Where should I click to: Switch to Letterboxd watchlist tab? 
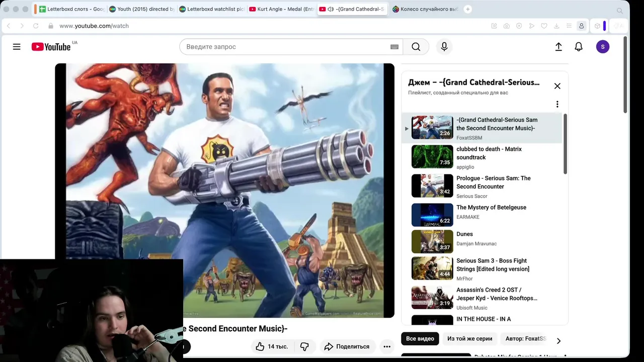coord(211,9)
